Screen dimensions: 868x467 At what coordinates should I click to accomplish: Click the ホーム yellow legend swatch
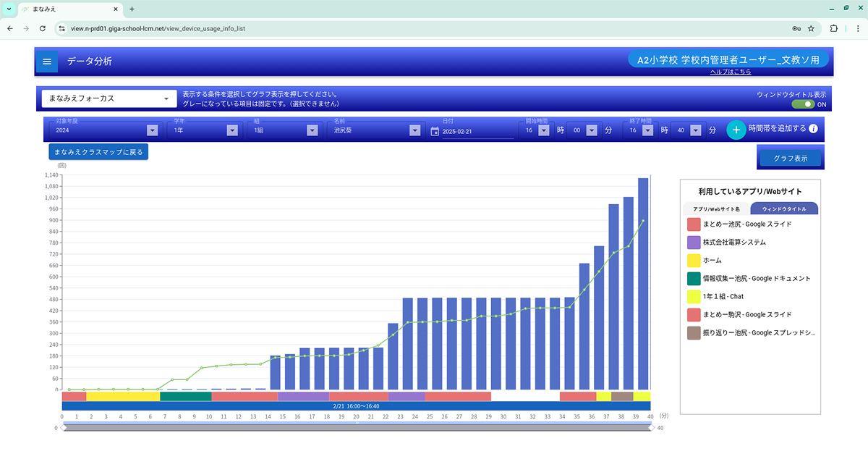point(693,260)
